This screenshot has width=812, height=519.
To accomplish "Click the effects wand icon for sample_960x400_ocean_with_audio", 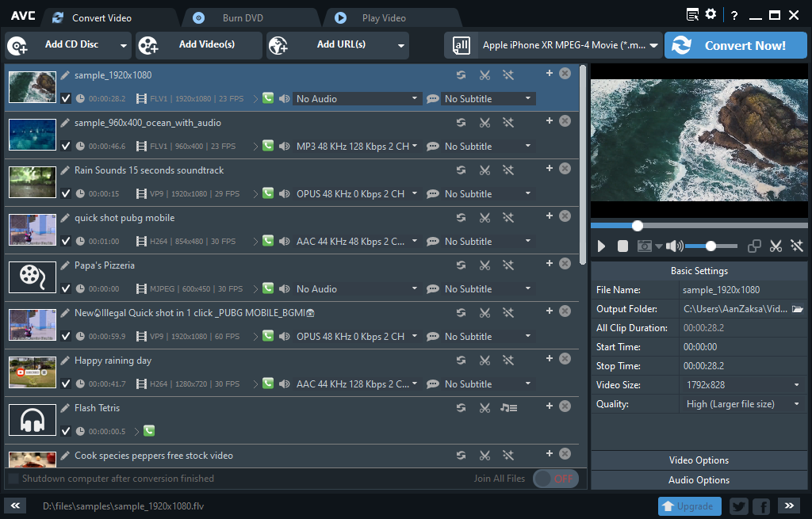I will [508, 123].
